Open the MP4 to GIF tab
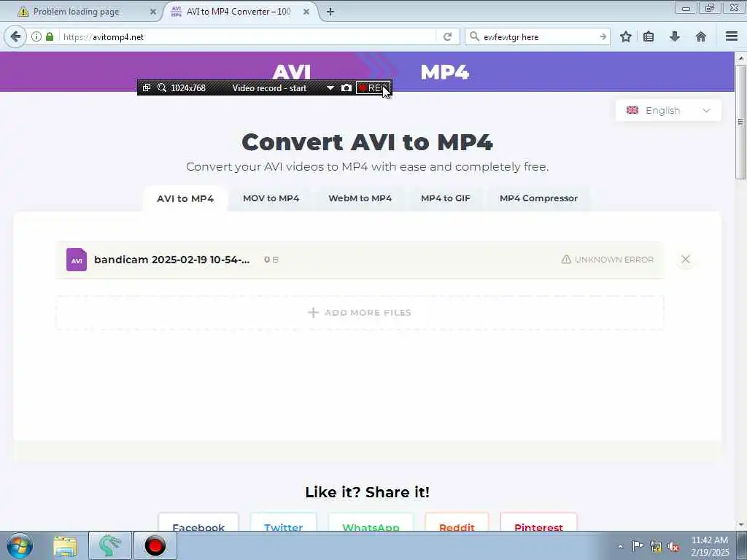This screenshot has width=747, height=560. coord(446,198)
